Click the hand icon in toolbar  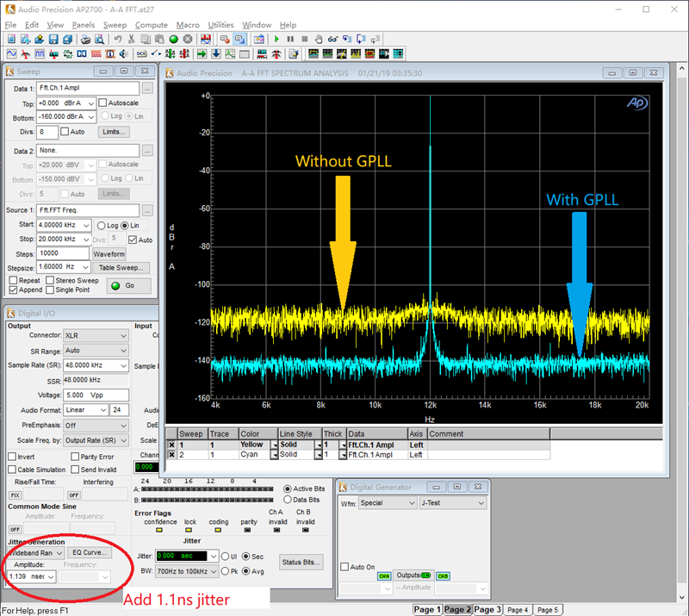coord(319,39)
